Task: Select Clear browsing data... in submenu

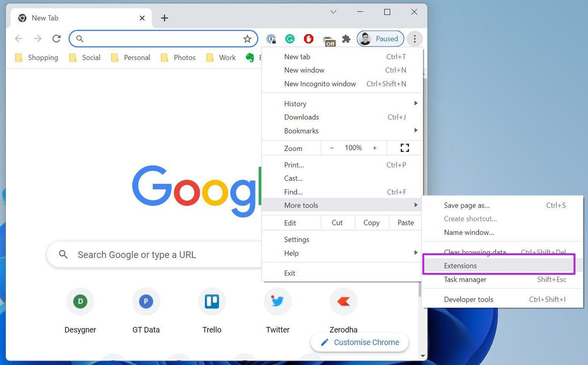Action: point(502,251)
